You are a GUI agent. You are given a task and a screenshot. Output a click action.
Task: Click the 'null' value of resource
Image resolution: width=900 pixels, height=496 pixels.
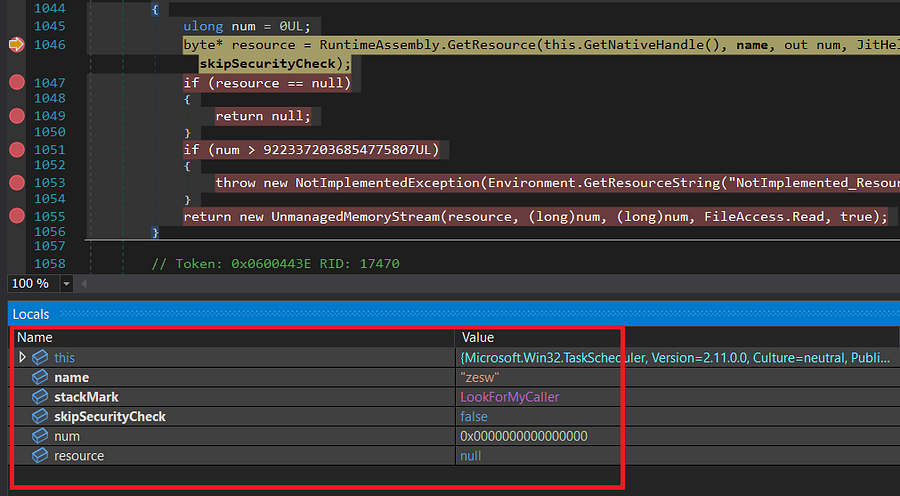pyautogui.click(x=471, y=455)
